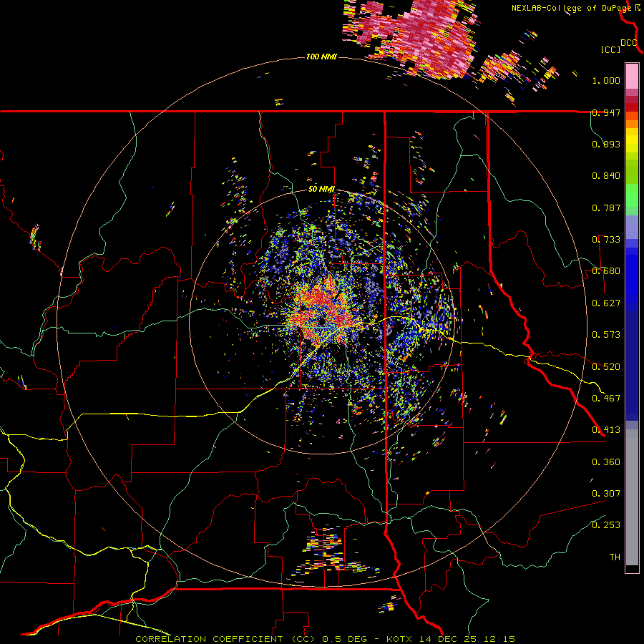Click the 0.360 legend value
Screen dimensions: 644x644
[x=606, y=462]
